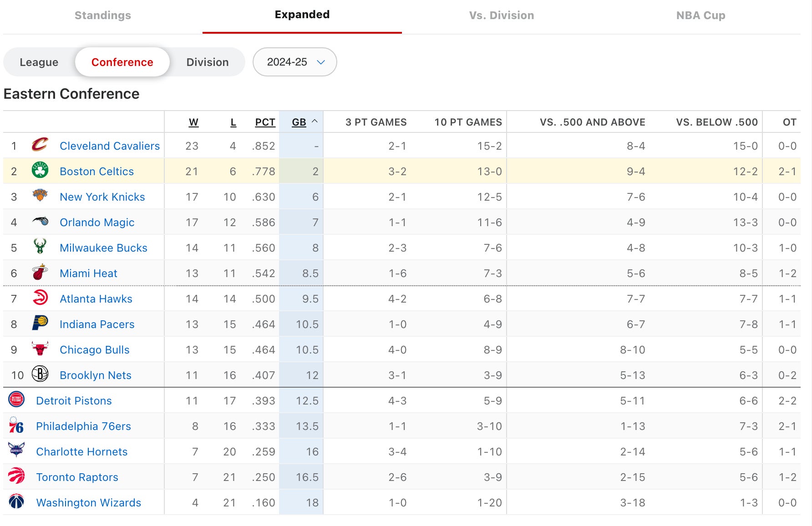Open the 2024-25 season dropdown

coord(295,62)
